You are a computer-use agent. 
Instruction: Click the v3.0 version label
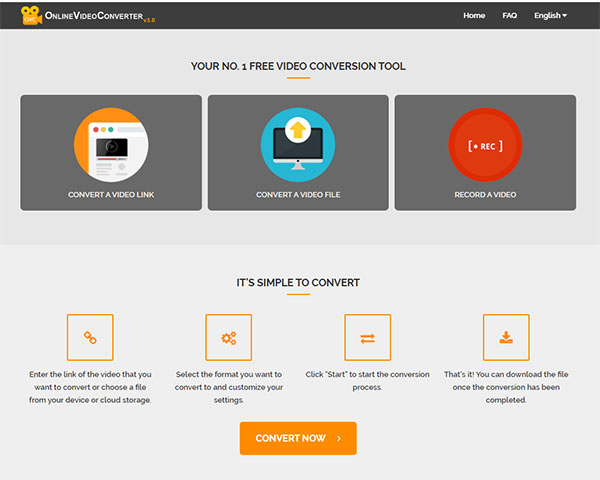coord(149,20)
